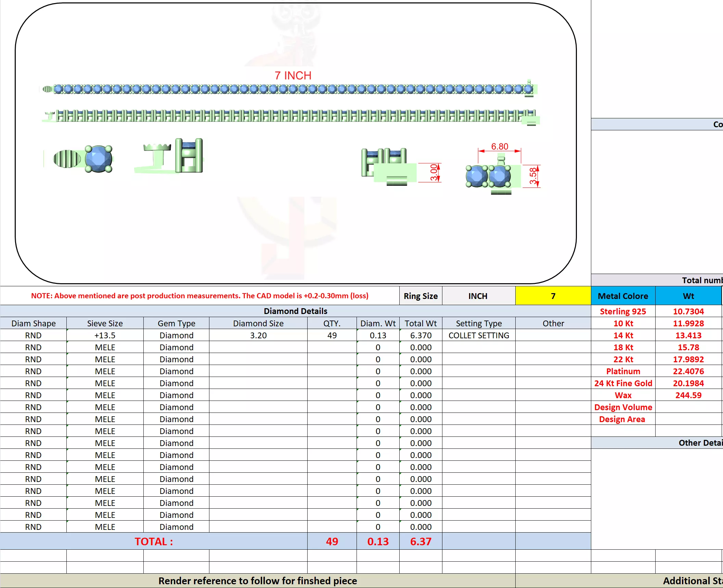Image resolution: width=723 pixels, height=588 pixels.
Task: Click the +13.5 sieve size cell
Action: point(105,335)
